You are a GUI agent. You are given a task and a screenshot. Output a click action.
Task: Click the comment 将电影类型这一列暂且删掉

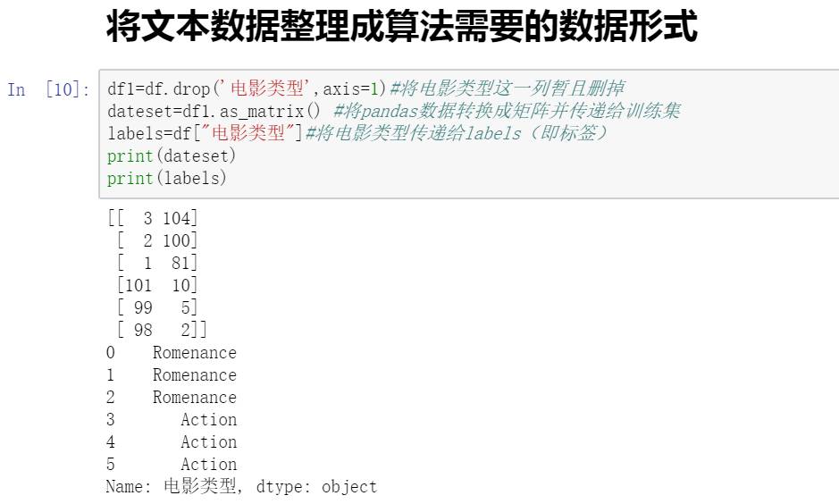coord(508,88)
